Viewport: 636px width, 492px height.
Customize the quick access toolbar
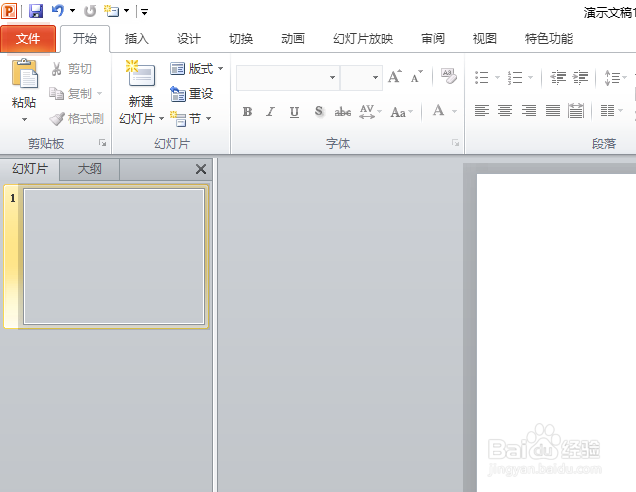[144, 12]
